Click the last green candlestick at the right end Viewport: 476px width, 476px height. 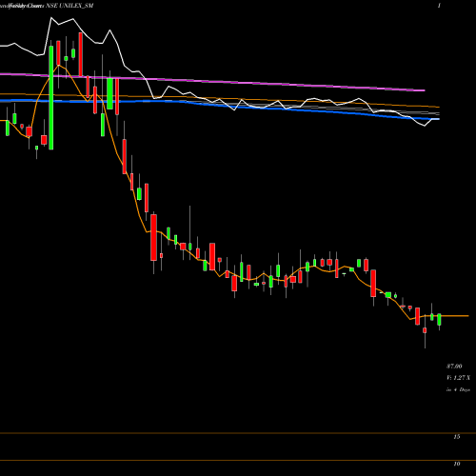[439, 320]
